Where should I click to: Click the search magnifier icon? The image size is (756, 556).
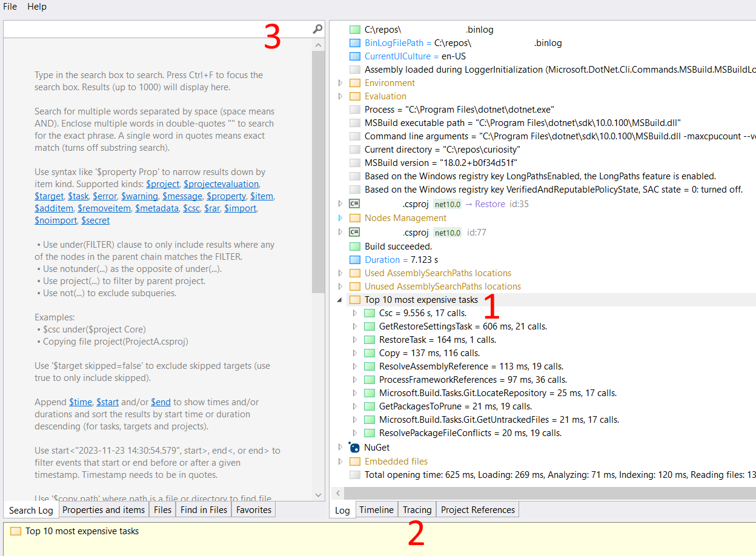click(x=317, y=28)
